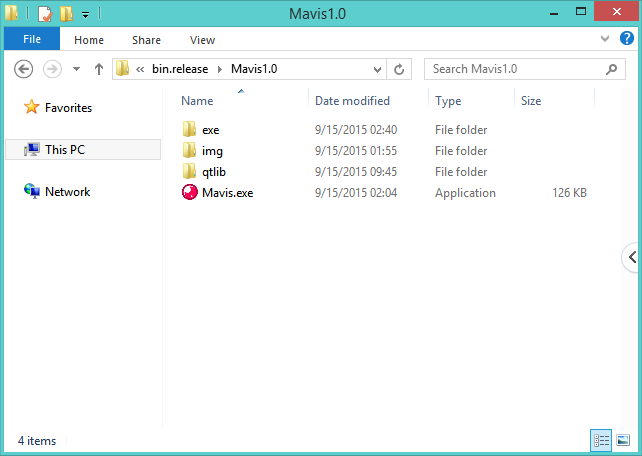Minimize the Mavis1.0 window
Screen dimensions: 642x456
pos(554,13)
